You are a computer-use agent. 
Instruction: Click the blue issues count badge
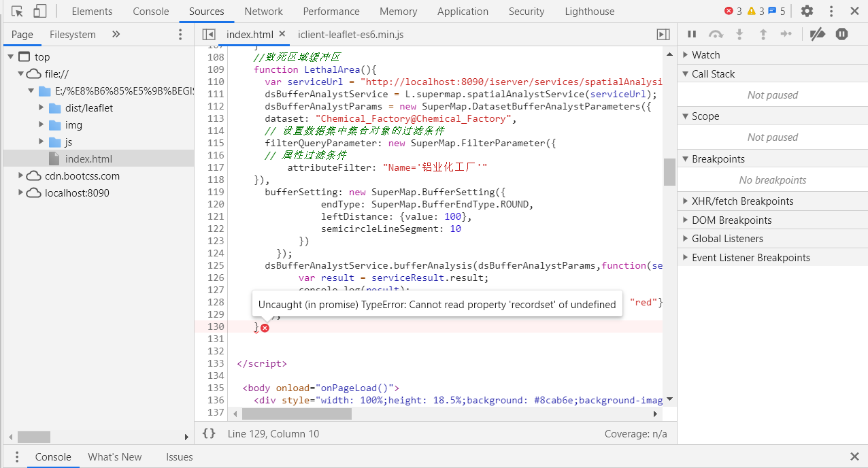point(777,12)
